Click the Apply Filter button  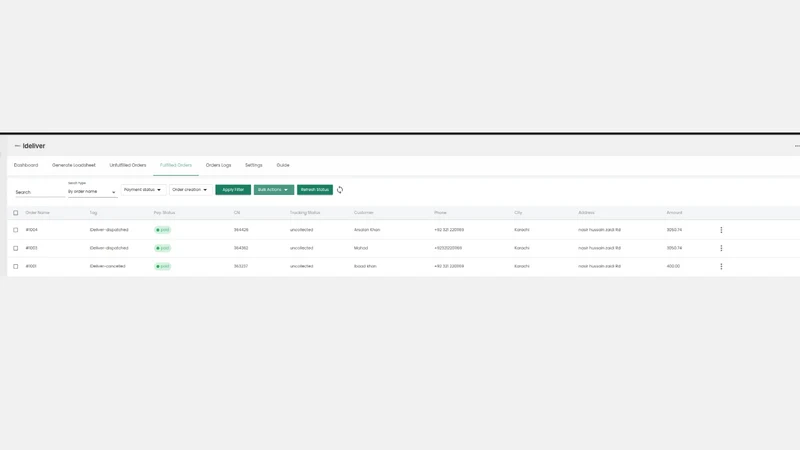pyautogui.click(x=233, y=190)
